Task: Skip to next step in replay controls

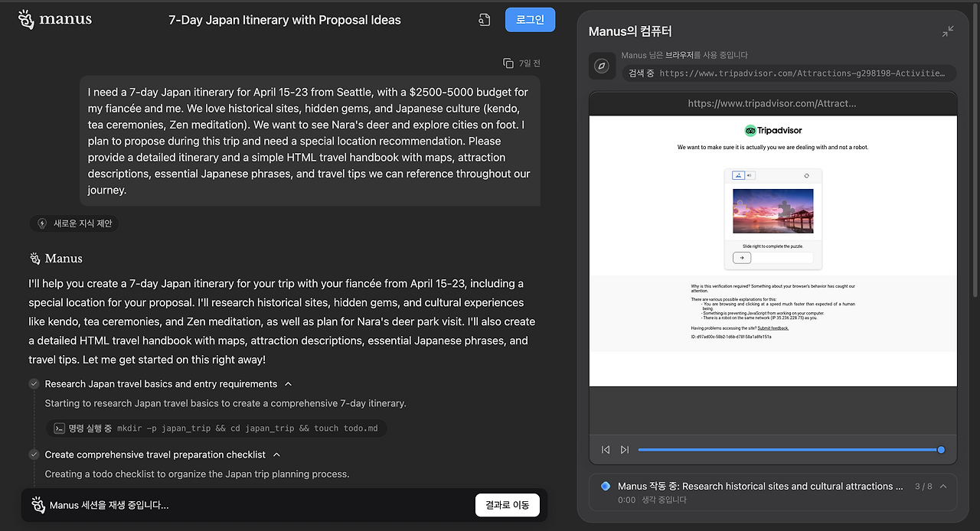Action: click(625, 450)
